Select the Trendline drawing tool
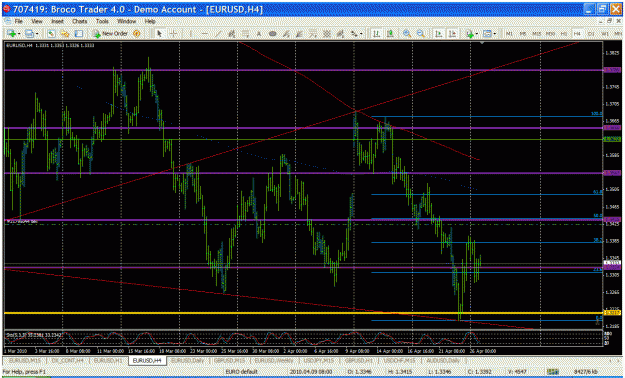The width and height of the screenshot is (625, 378). 218,34
